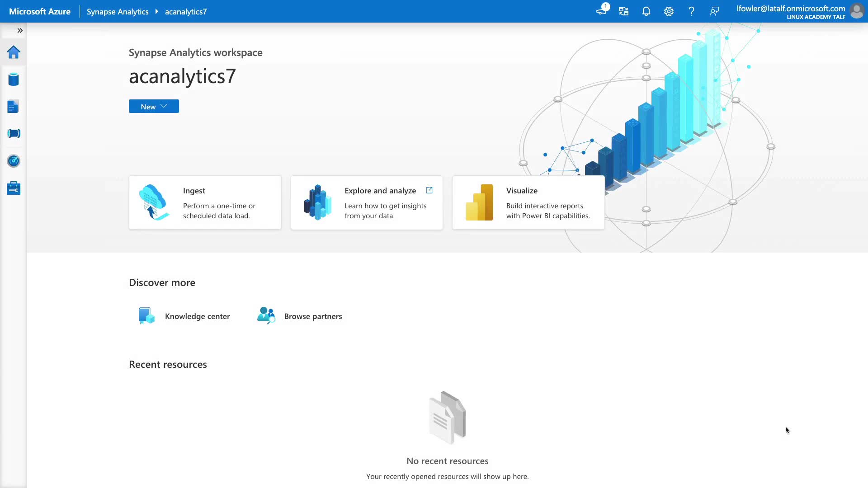868x488 pixels.
Task: Open settings gear in top bar
Action: tap(669, 11)
